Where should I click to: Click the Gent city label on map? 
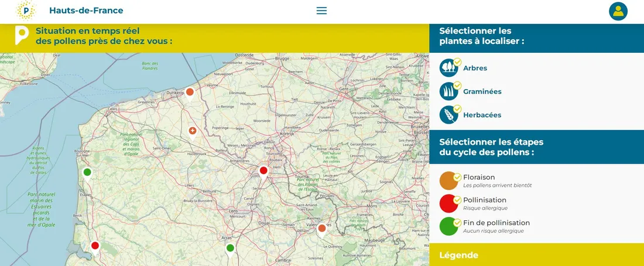coord(344,89)
